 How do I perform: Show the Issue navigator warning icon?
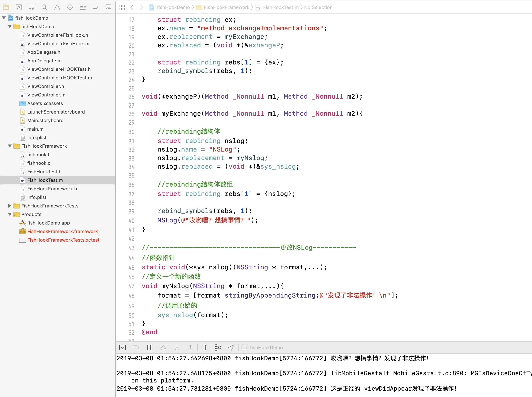pos(57,7)
